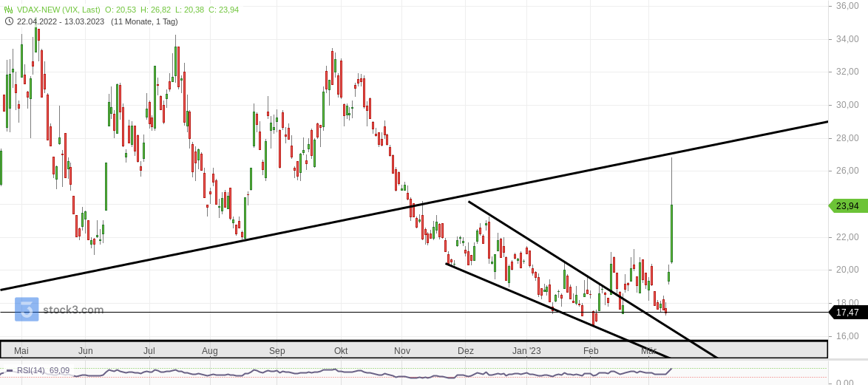Click the Aug label on time axis

210,351
